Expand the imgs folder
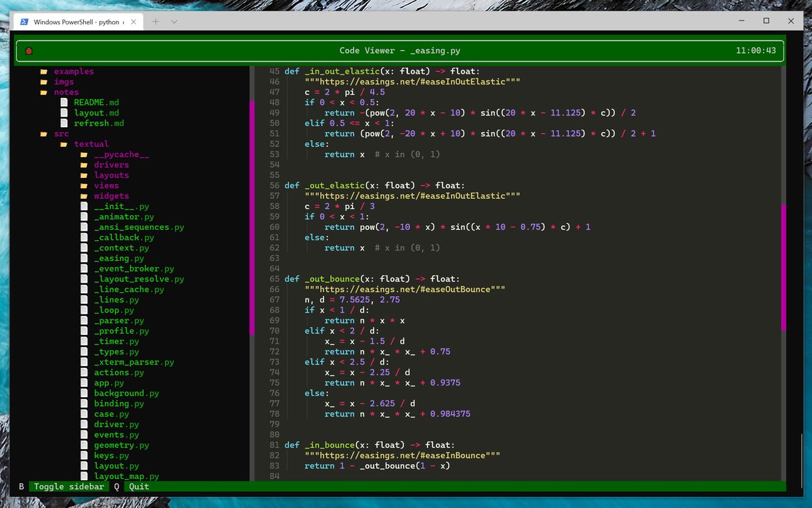The height and width of the screenshot is (508, 812). (x=64, y=82)
